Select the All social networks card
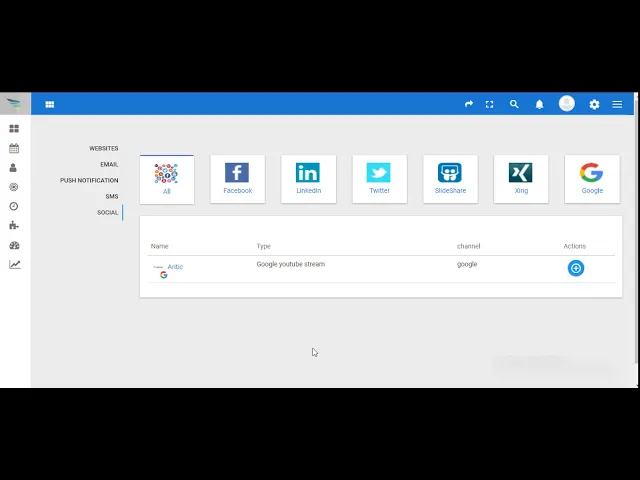The width and height of the screenshot is (640, 480). pyautogui.click(x=167, y=180)
